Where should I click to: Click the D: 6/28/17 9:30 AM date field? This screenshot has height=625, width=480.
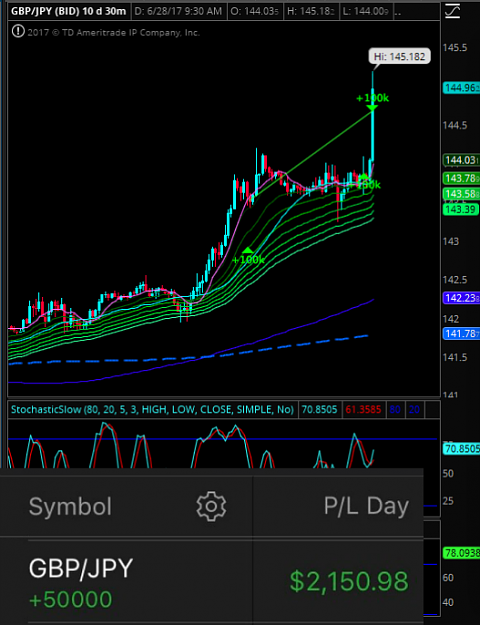[178, 12]
